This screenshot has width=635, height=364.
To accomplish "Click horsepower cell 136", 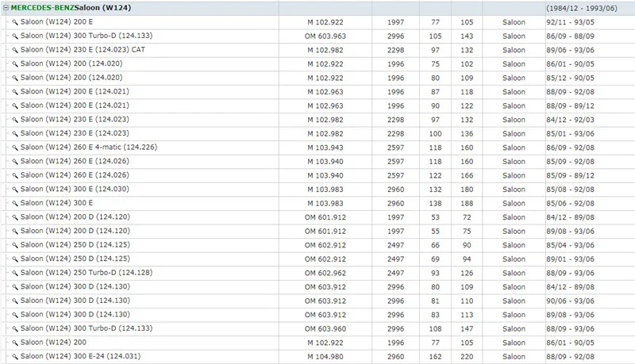I will pos(467,134).
